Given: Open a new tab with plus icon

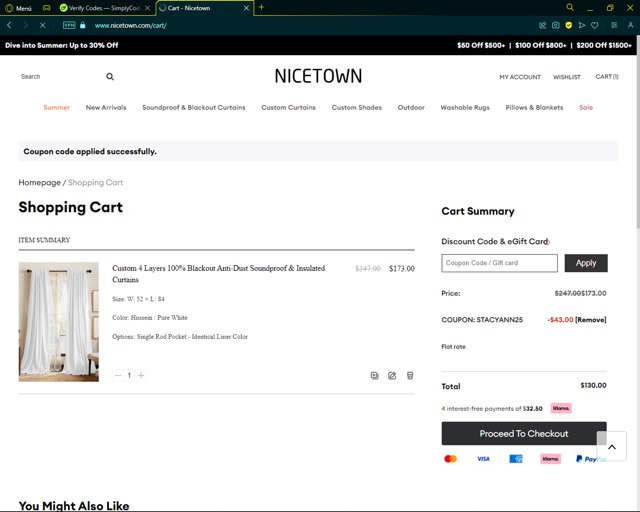Looking at the screenshot, I should (261, 7).
